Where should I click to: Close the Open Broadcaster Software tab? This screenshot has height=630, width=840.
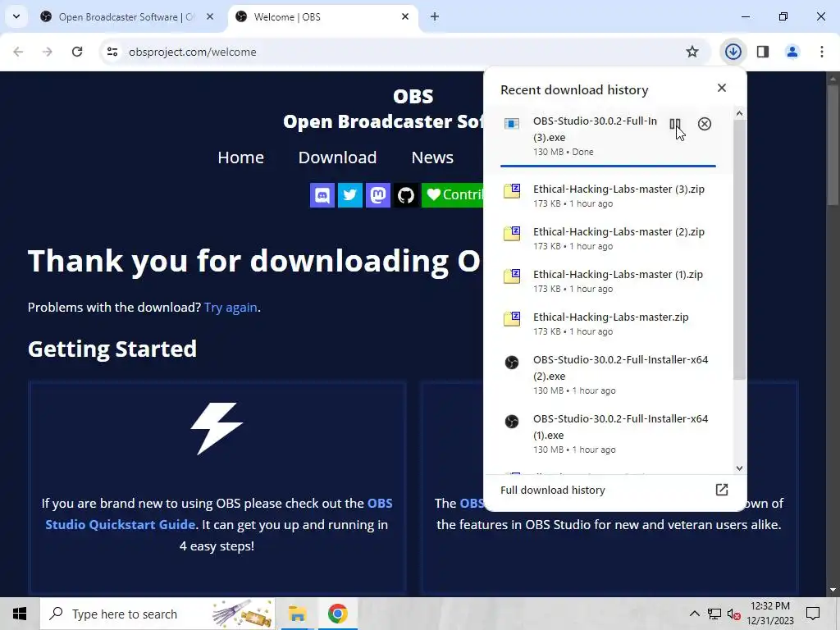210,16
